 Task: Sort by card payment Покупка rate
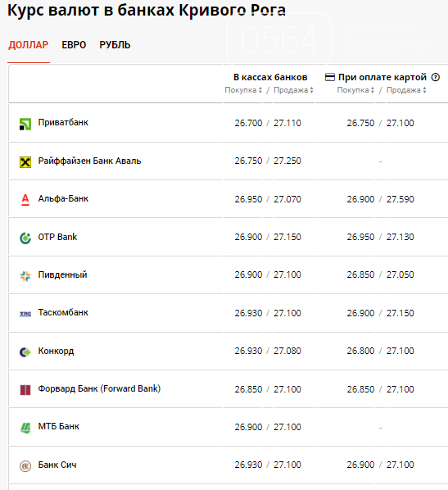click(x=355, y=90)
